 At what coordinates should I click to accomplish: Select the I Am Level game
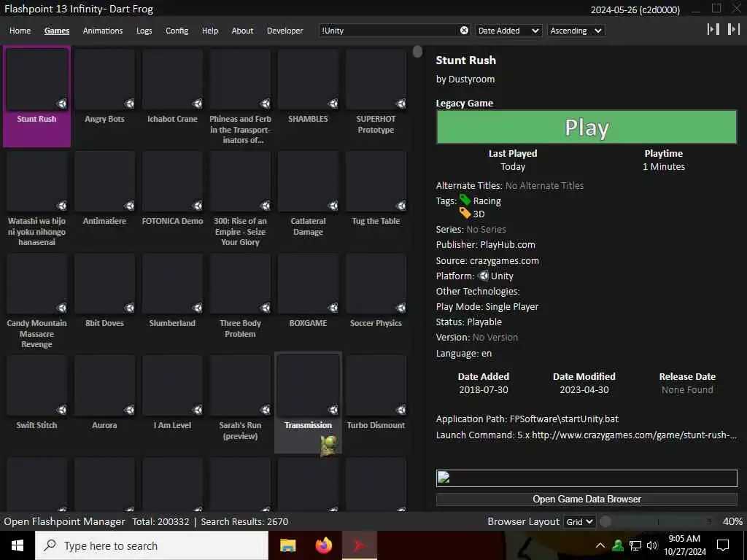pos(172,402)
